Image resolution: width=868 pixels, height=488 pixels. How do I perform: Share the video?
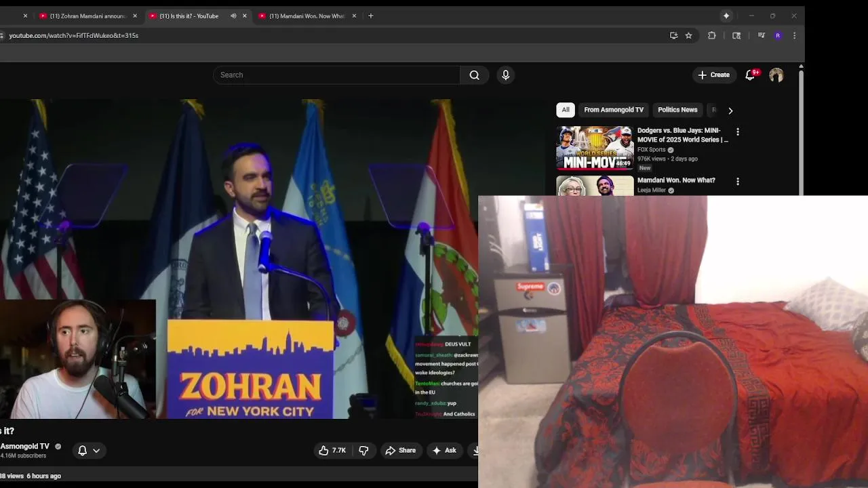click(400, 450)
